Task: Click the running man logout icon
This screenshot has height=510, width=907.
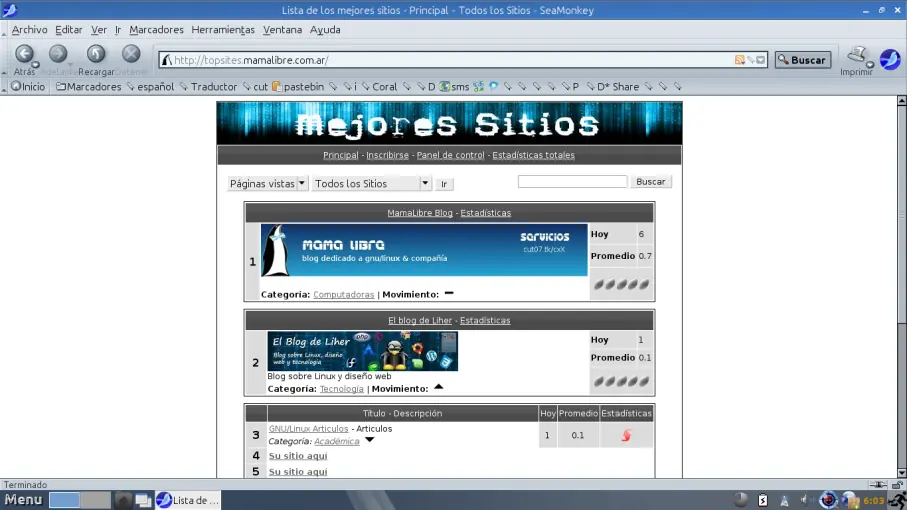Action: click(x=898, y=500)
